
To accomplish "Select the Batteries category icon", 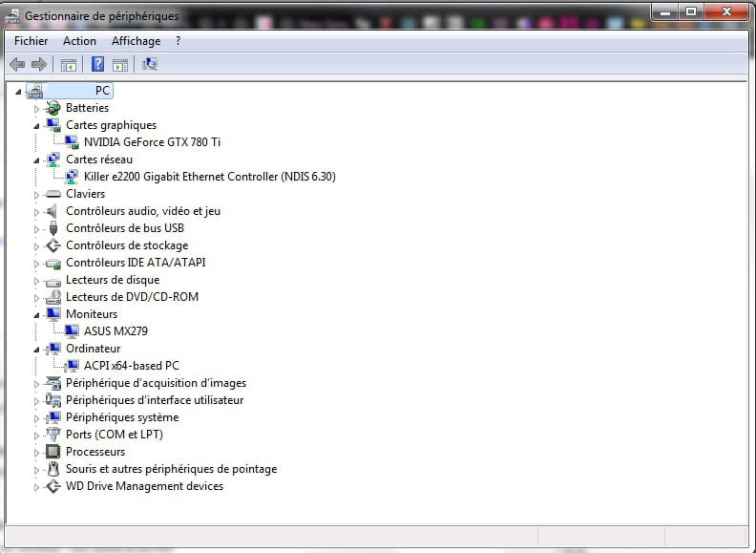I will [52, 108].
